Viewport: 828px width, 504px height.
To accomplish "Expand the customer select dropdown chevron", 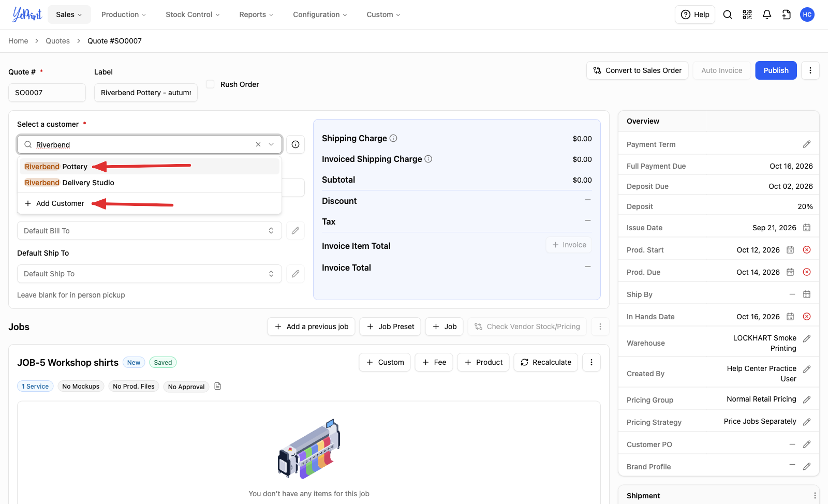I will tap(271, 144).
